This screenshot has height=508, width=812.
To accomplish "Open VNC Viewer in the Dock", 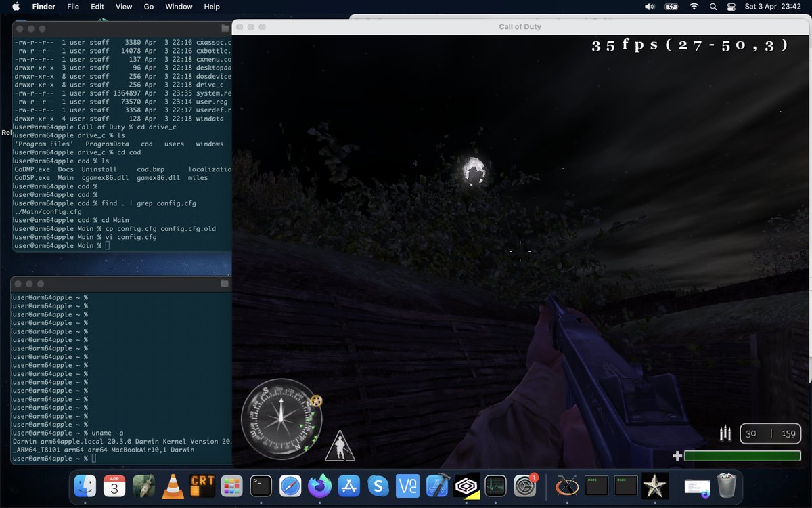I will pyautogui.click(x=407, y=485).
